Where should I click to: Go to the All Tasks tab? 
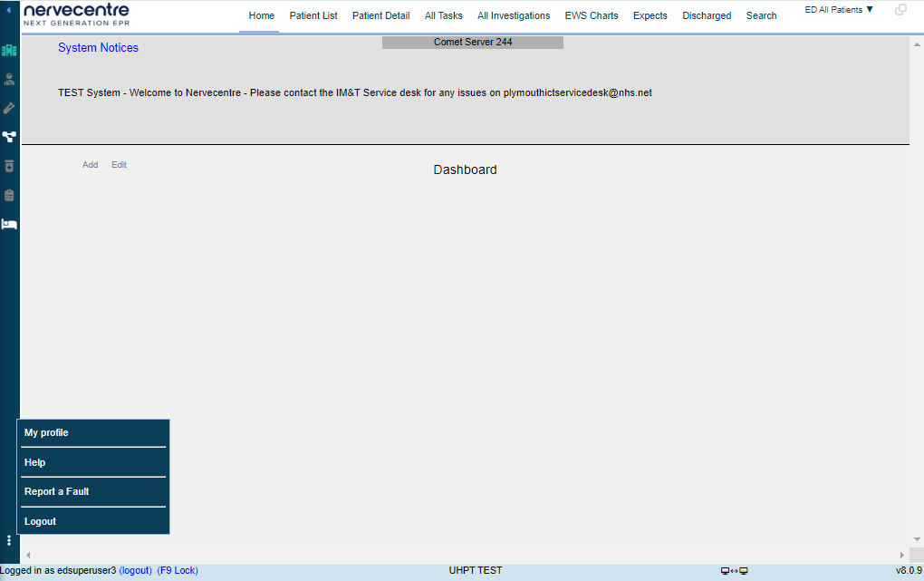(x=443, y=16)
